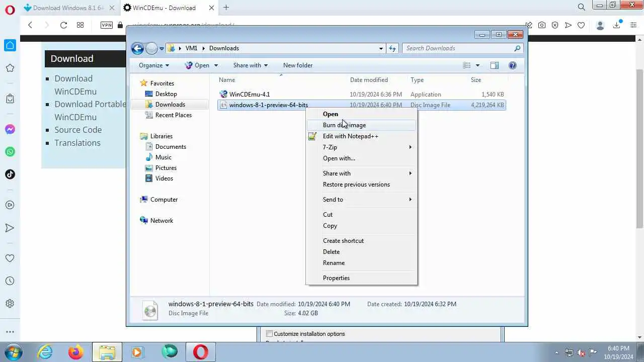Click Explorer search magnifier icon
The width and height of the screenshot is (644, 362).
(x=517, y=48)
